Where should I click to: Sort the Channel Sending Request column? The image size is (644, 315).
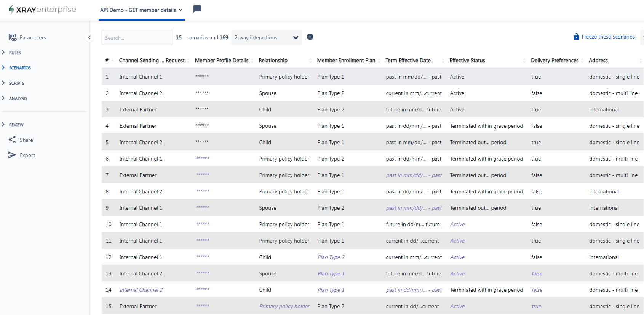pyautogui.click(x=189, y=61)
